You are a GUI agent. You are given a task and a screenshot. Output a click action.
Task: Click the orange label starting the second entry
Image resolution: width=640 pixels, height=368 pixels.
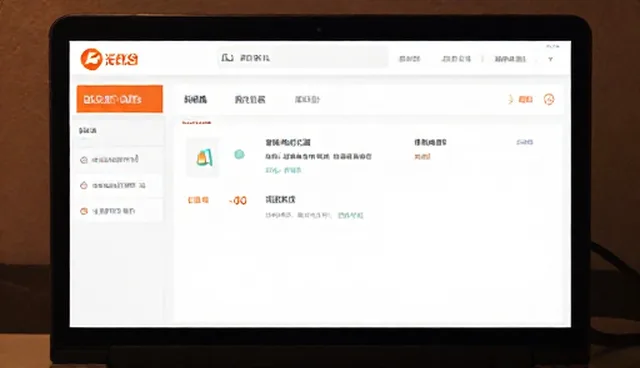[x=198, y=200]
